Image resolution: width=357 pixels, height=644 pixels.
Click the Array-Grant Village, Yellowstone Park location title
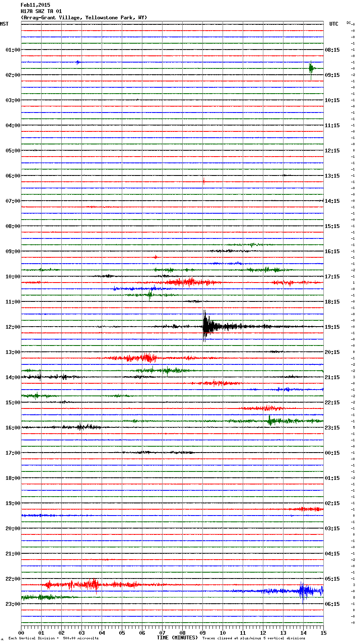coord(84,18)
